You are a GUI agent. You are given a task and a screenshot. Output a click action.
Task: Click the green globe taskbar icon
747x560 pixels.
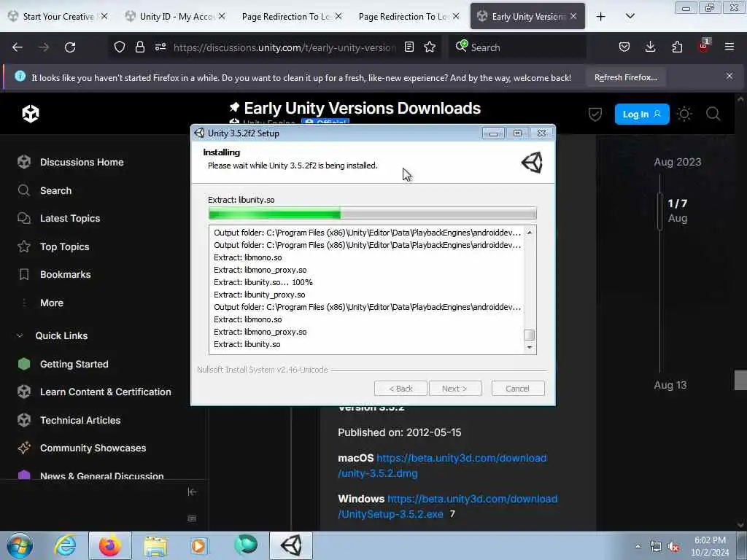(246, 545)
